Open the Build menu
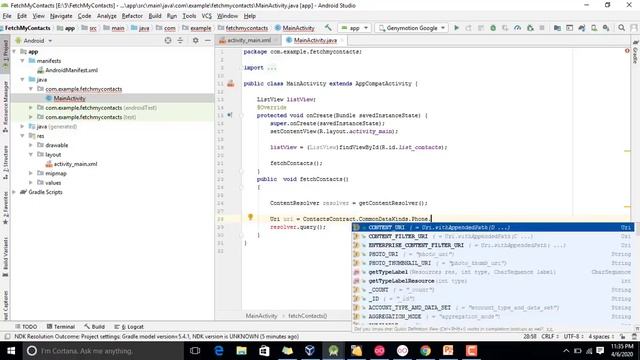This screenshot has width=640, height=360. click(155, 16)
